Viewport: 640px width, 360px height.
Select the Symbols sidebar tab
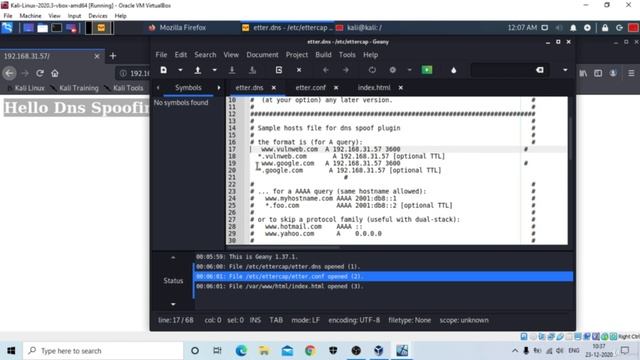(x=188, y=87)
